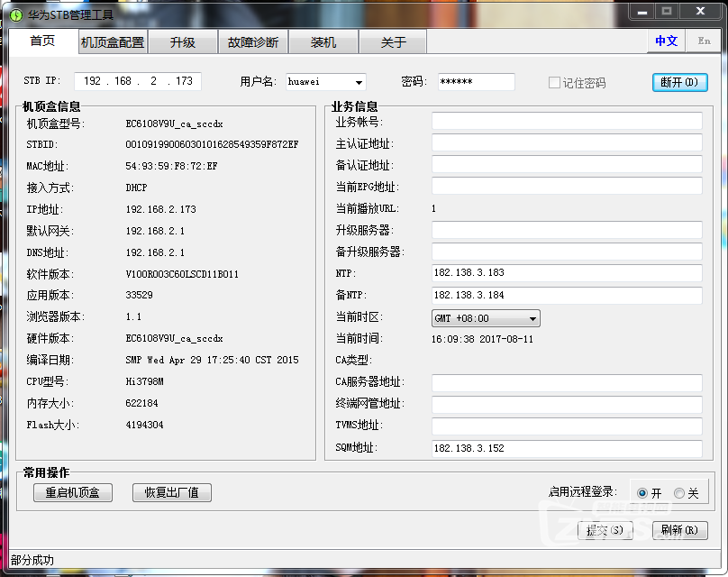
Task: Switch to the 装机 tab
Action: (x=323, y=41)
